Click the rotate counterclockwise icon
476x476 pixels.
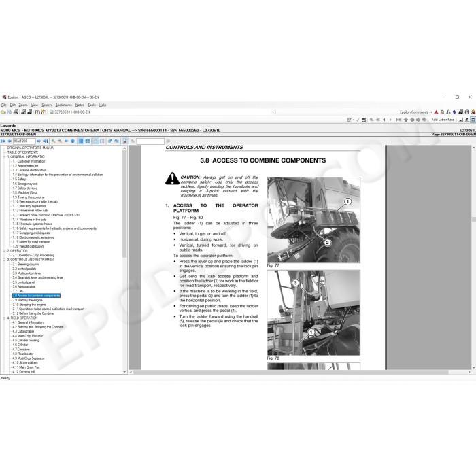tap(110, 141)
